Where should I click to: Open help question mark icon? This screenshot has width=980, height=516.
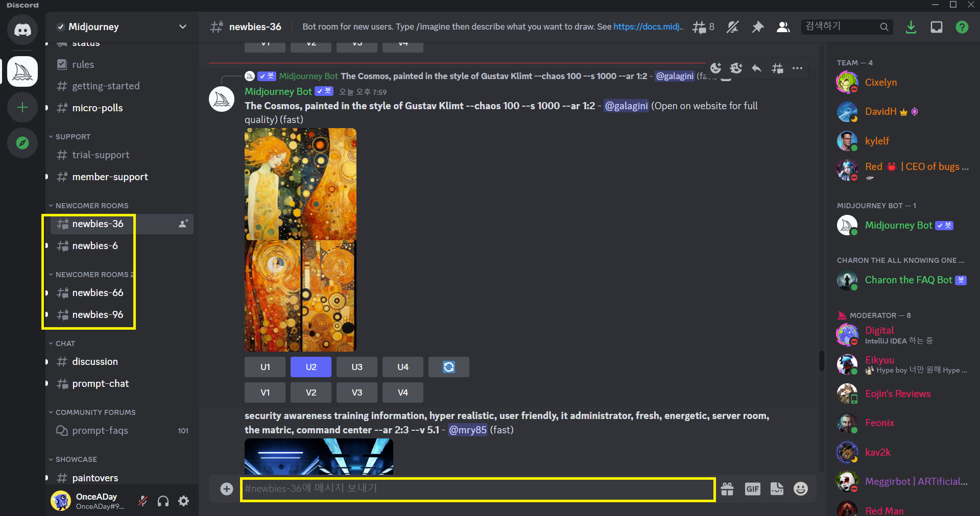[962, 27]
